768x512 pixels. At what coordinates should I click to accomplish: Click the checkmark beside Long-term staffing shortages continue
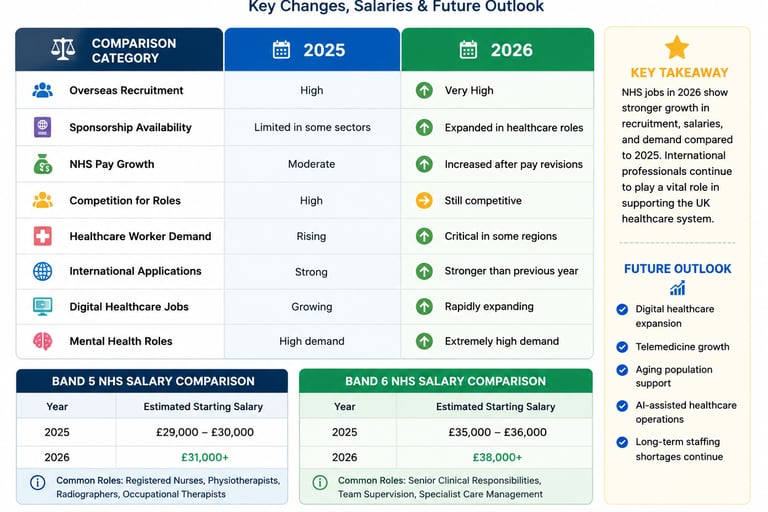click(622, 442)
